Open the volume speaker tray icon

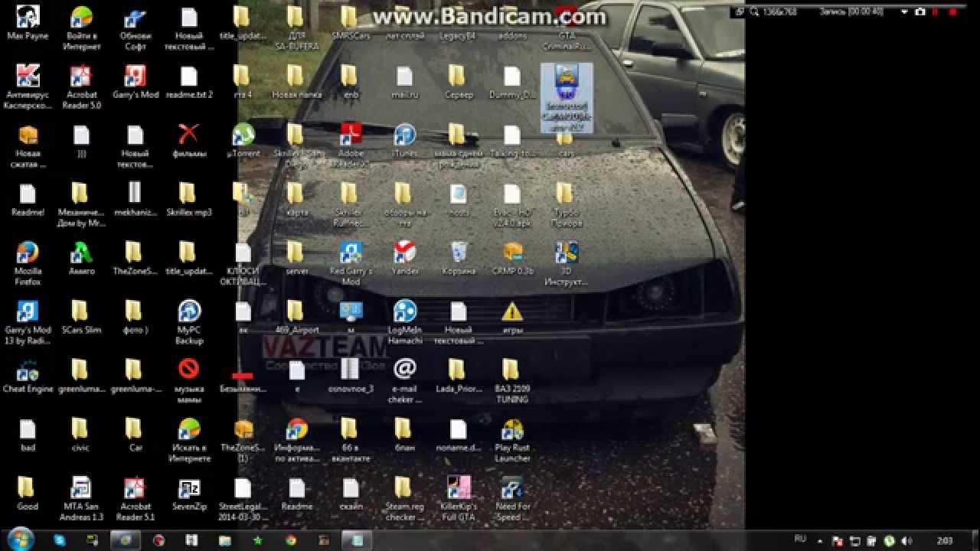point(906,540)
